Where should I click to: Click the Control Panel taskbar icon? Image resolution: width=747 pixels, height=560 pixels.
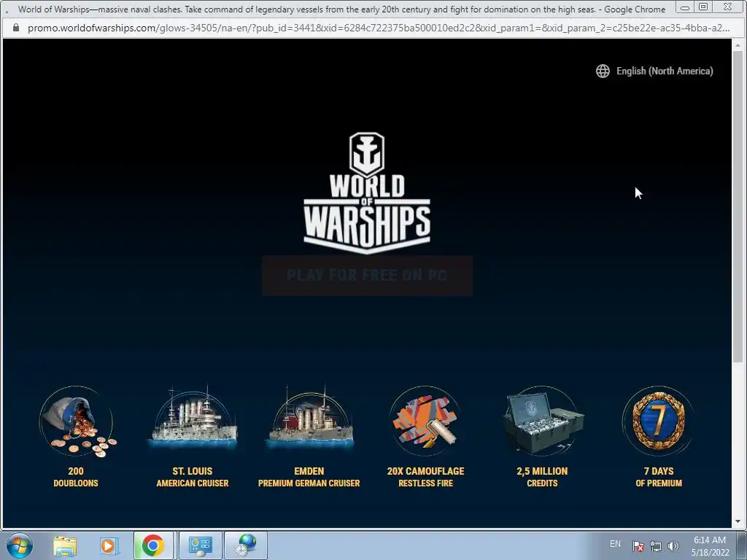(200, 545)
